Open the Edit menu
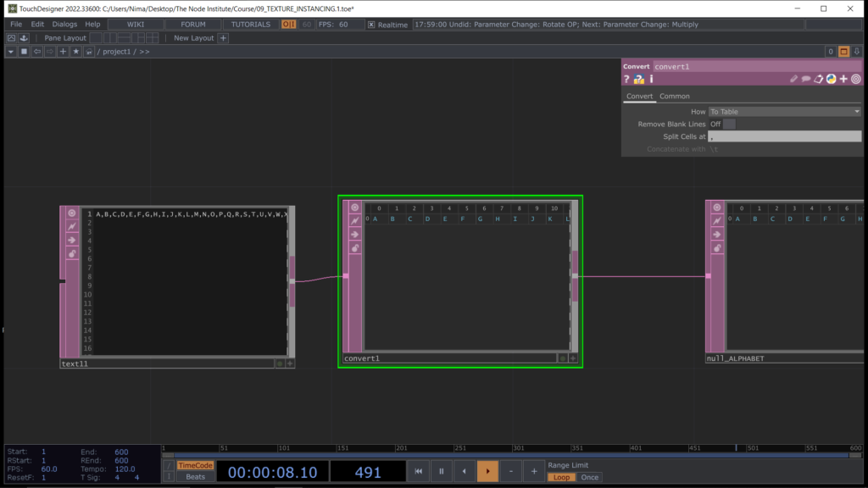The image size is (868, 488). click(x=37, y=25)
